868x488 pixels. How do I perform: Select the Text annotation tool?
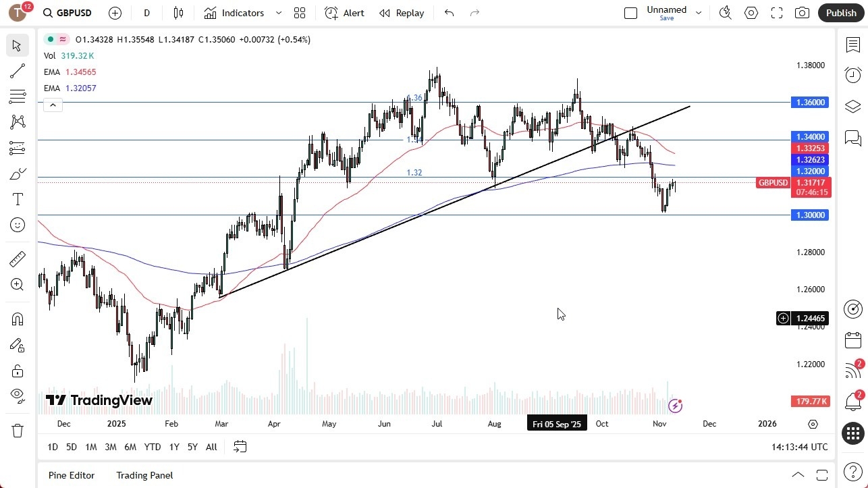pyautogui.click(x=18, y=198)
